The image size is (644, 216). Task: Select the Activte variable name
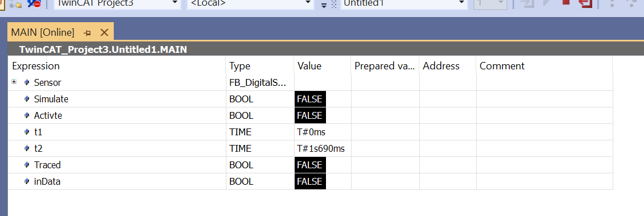click(48, 115)
